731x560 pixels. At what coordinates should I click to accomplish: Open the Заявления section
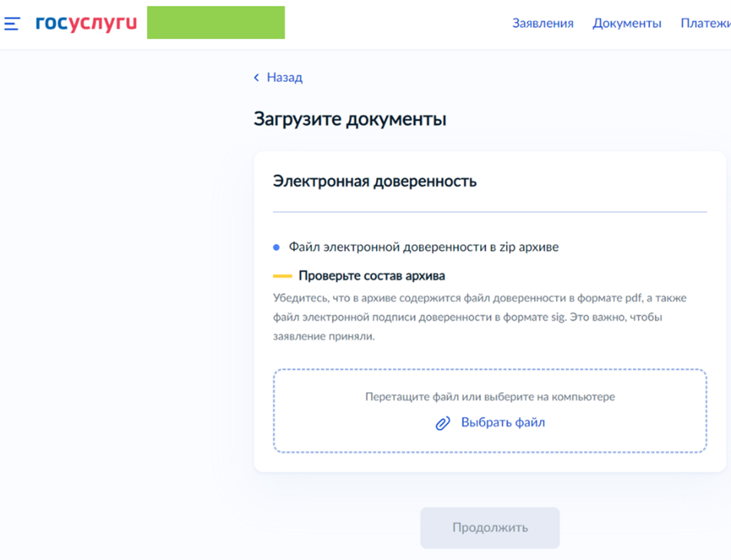[x=542, y=24]
